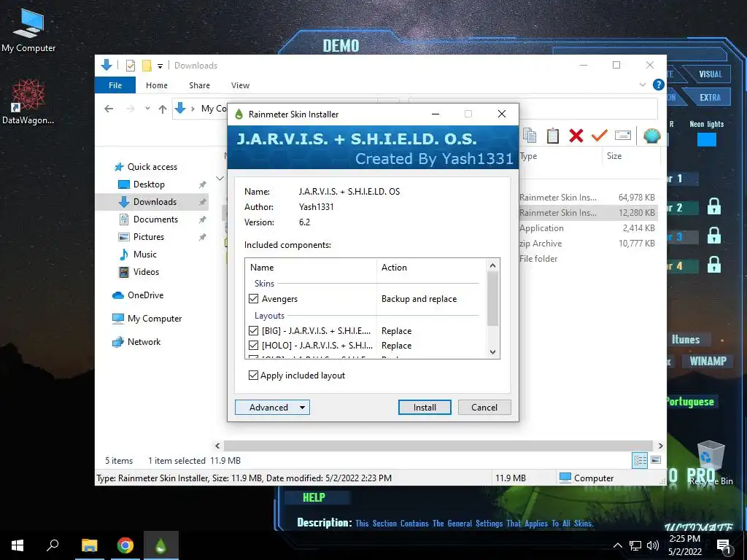
Task: Open Videos in navigation pane
Action: [x=146, y=272]
